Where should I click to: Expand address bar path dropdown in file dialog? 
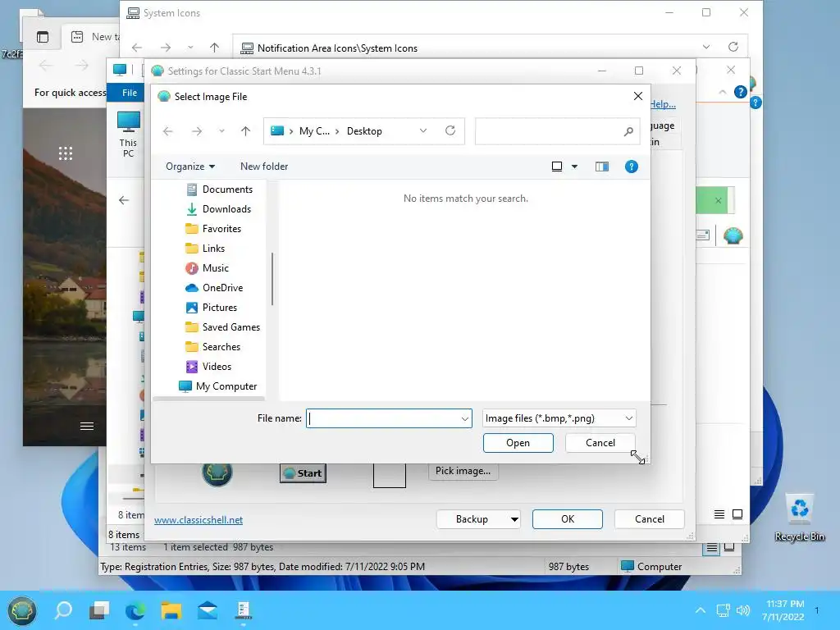[423, 130]
